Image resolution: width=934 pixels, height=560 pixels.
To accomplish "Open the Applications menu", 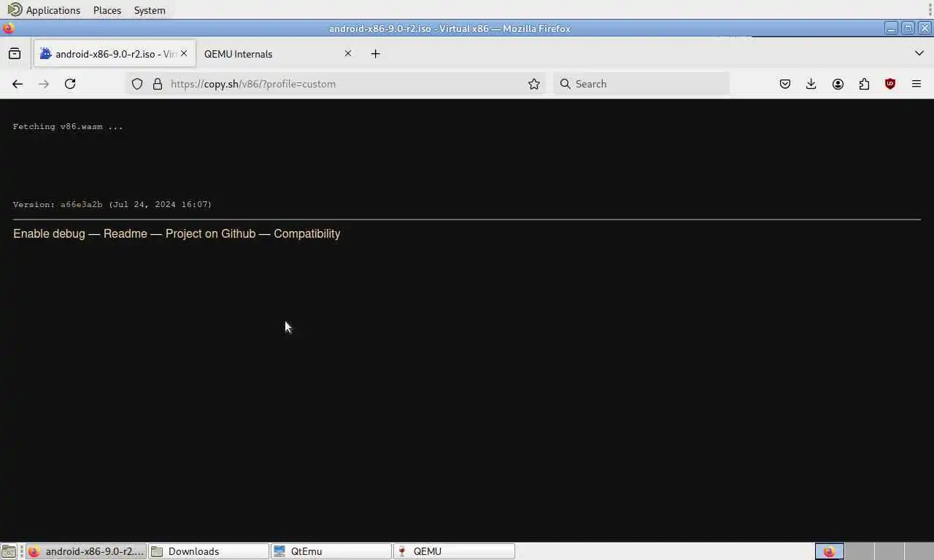I will pyautogui.click(x=53, y=10).
